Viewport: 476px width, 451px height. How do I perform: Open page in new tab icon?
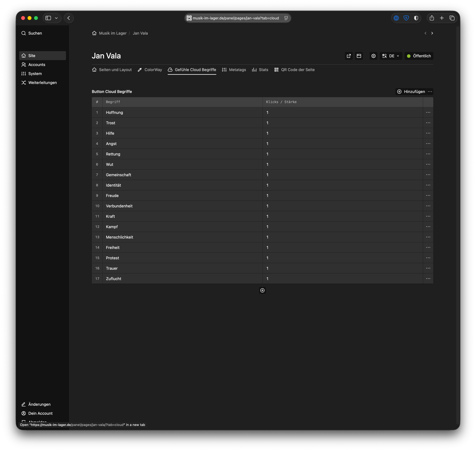point(349,56)
